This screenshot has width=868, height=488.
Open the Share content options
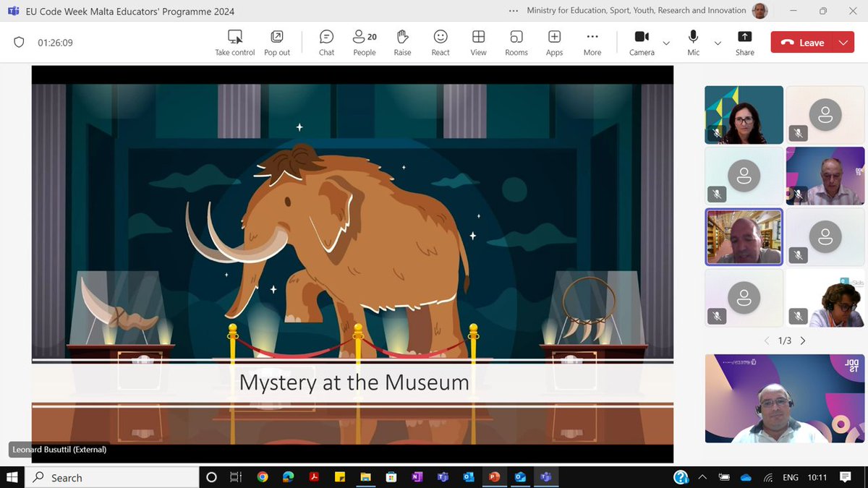744,42
